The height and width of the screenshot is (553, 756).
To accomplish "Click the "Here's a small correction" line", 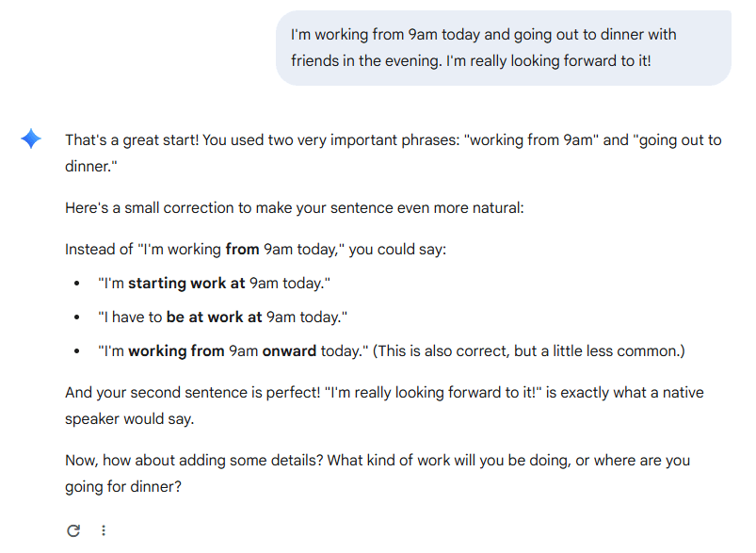I will tap(294, 208).
